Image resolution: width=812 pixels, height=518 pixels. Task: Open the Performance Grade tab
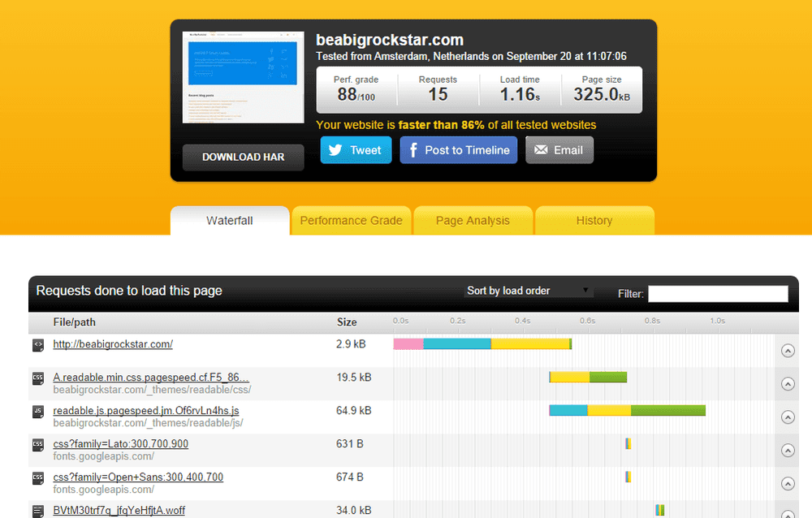tap(351, 221)
